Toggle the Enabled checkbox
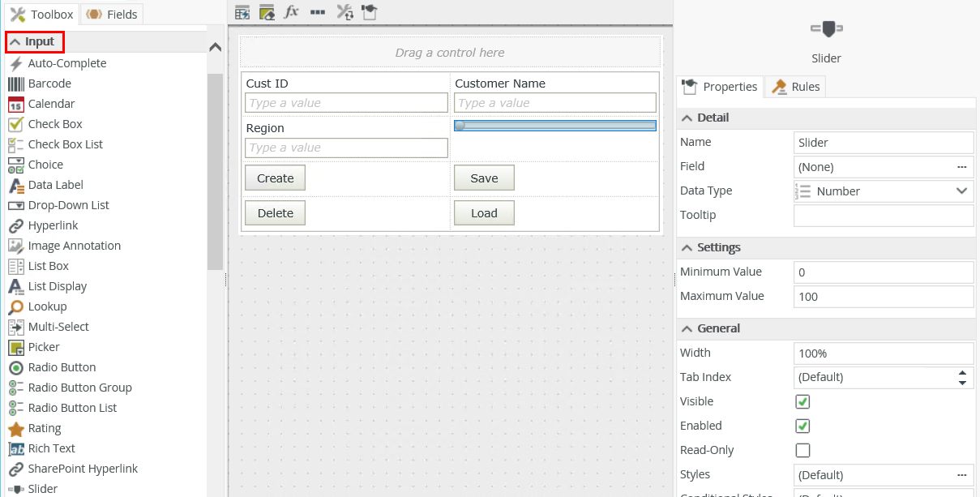980x497 pixels. [802, 426]
